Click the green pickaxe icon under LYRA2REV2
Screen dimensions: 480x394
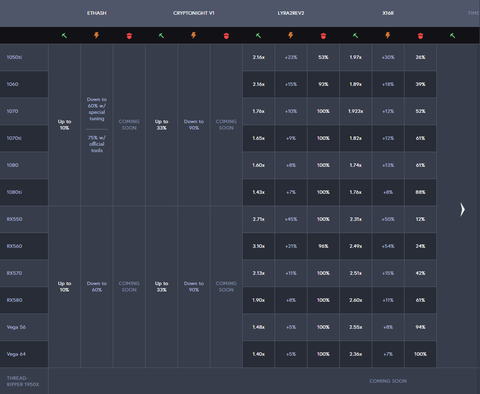coord(258,35)
